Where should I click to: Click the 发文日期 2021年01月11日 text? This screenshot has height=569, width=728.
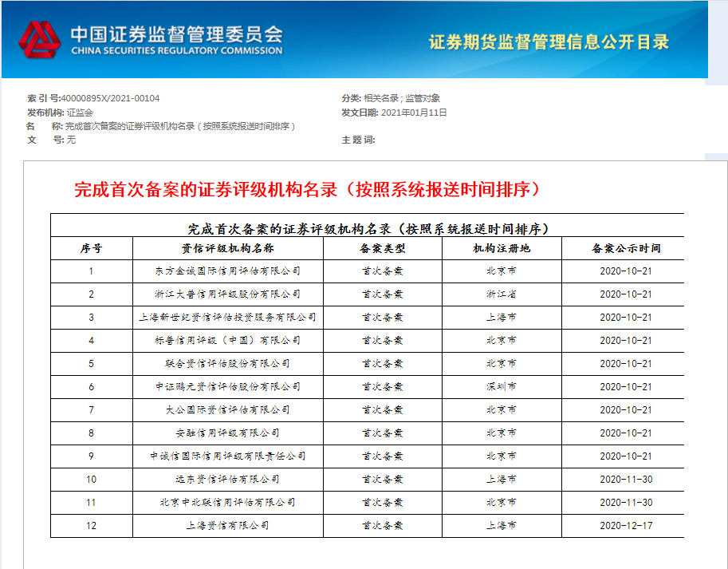(394, 113)
